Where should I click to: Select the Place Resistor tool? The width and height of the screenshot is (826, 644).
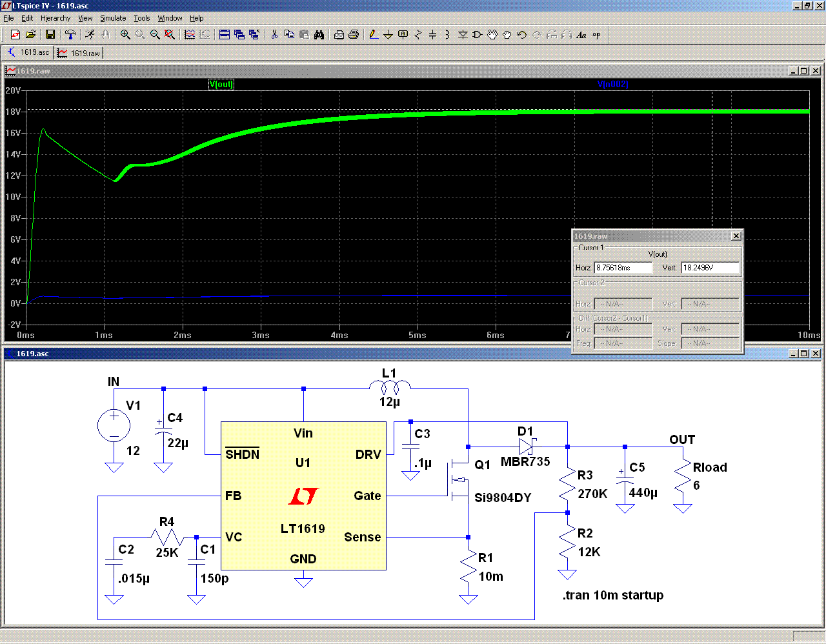coord(418,35)
